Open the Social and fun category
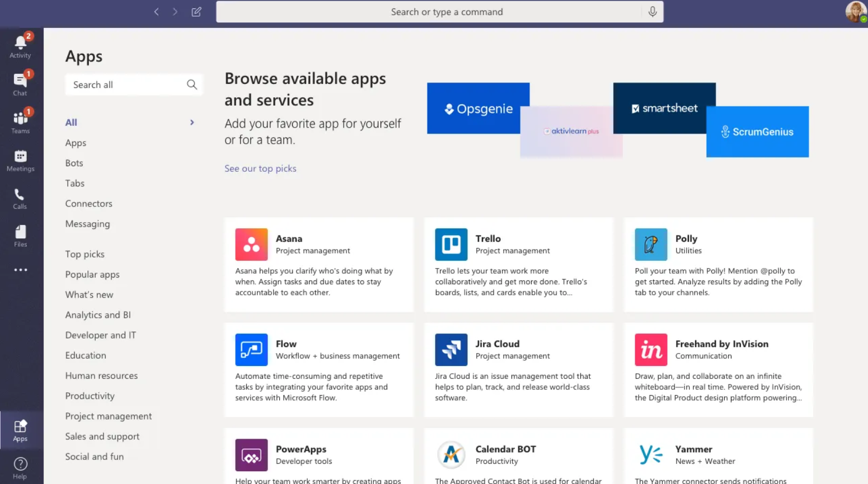The image size is (868, 484). tap(94, 456)
